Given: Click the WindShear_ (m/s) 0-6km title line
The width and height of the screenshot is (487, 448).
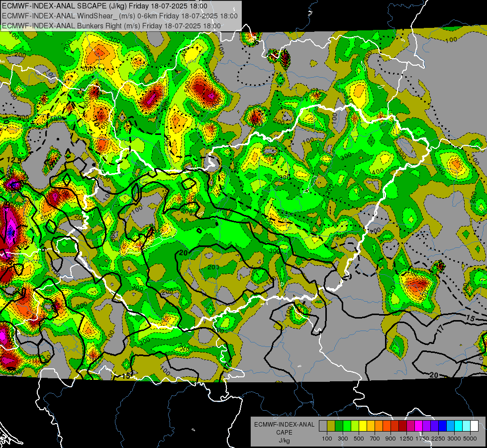Looking at the screenshot, I should 119,16.
